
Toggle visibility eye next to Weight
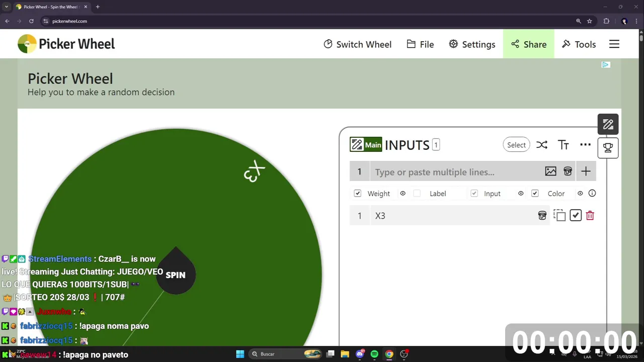[403, 193]
